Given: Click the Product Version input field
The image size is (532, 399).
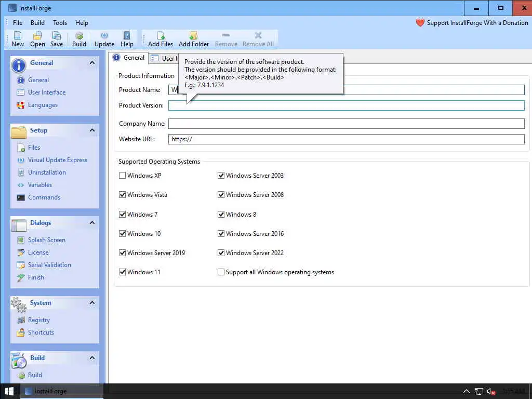Looking at the screenshot, I should [x=346, y=105].
